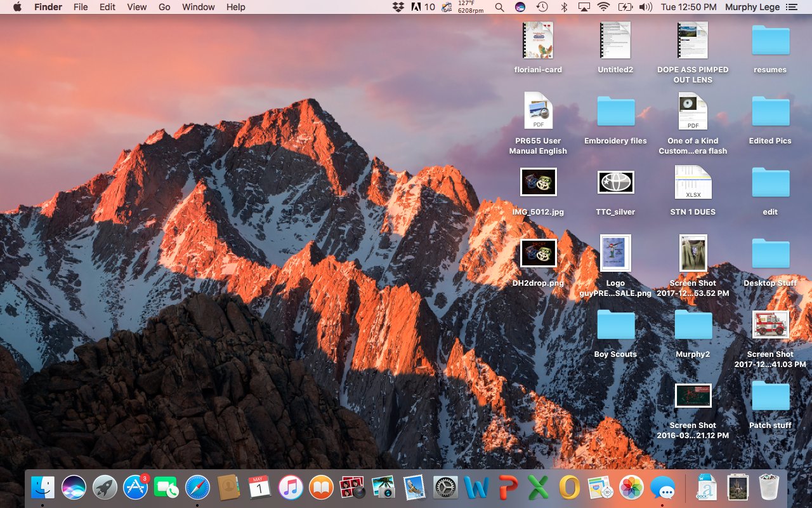This screenshot has width=812, height=508.
Task: Select the Murphy2 folder
Action: pyautogui.click(x=693, y=332)
